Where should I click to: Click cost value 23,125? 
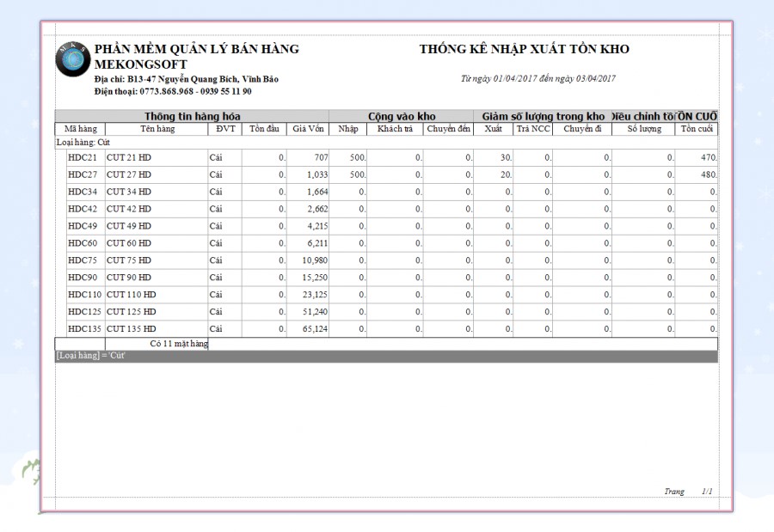(x=315, y=295)
